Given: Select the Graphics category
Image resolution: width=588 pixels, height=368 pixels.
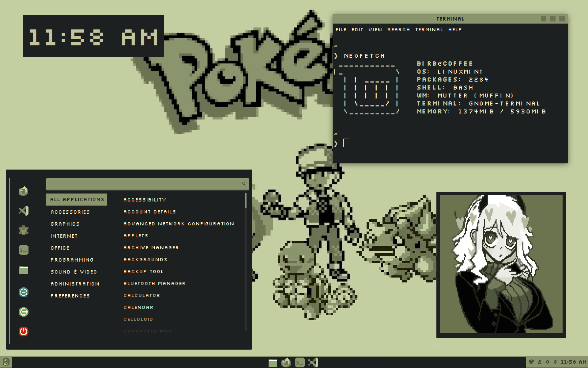Looking at the screenshot, I should coord(65,224).
